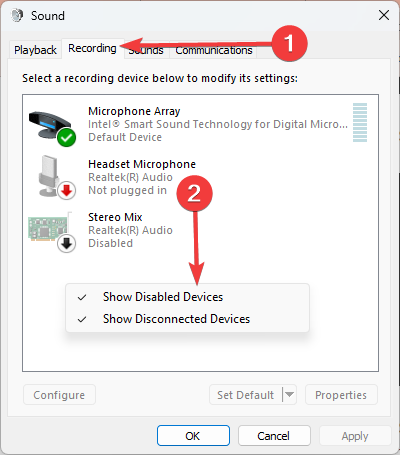Screen dimensions: 400x455
Task: Select the Headset Microphone device icon
Action: coord(53,177)
